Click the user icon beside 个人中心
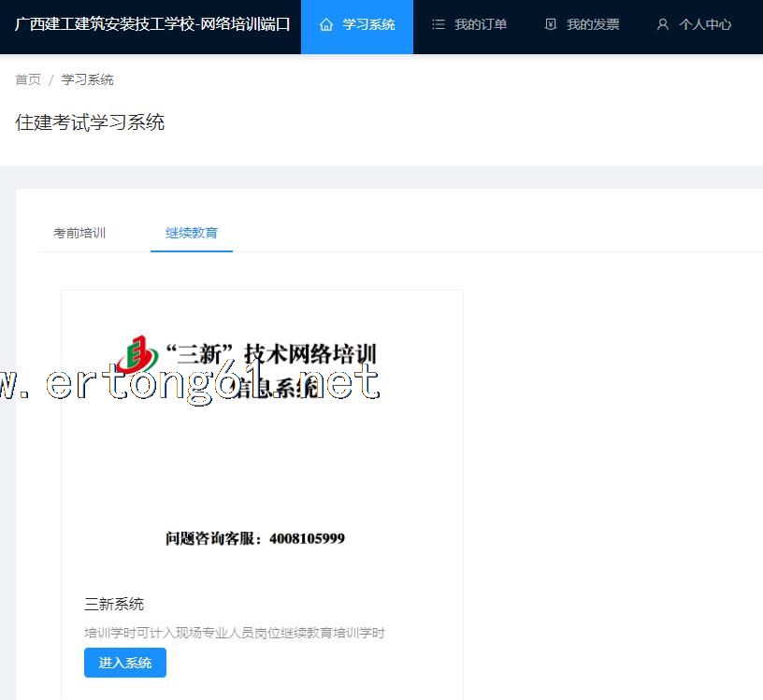Screen dimensions: 763x700 663,25
